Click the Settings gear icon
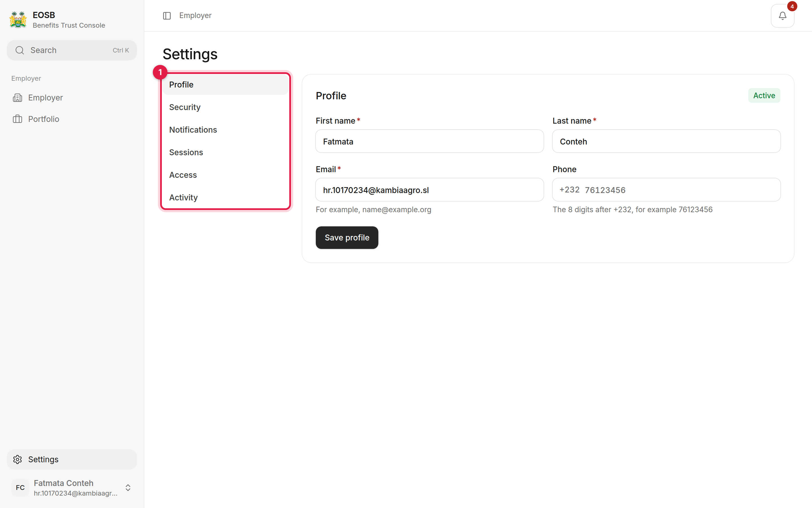 [x=17, y=459]
